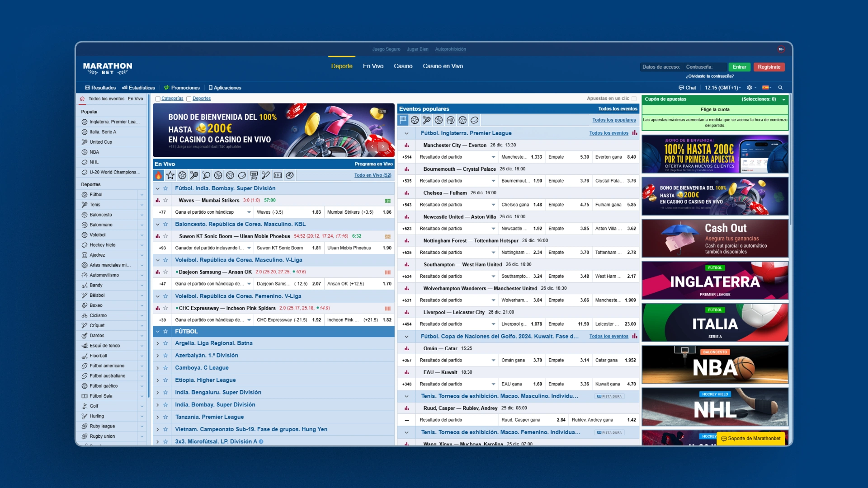Switch to the Casino en Vivo tab

pos(443,66)
